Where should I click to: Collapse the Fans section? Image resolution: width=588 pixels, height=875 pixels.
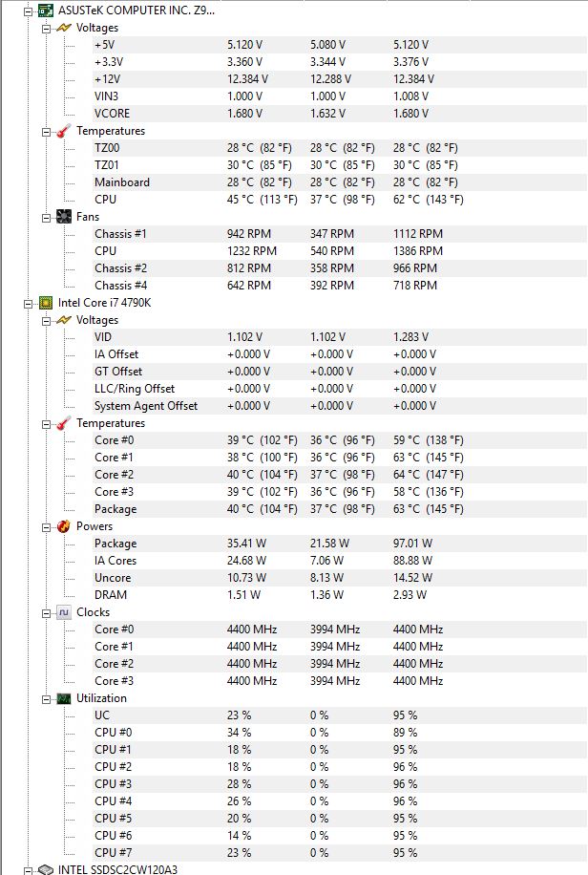(x=47, y=217)
